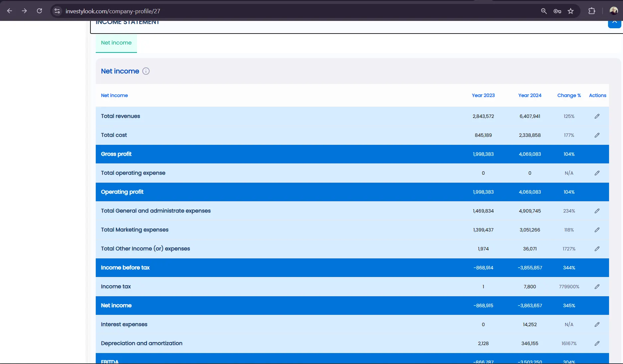Select the Net income tab
The height and width of the screenshot is (364, 623).
click(116, 43)
